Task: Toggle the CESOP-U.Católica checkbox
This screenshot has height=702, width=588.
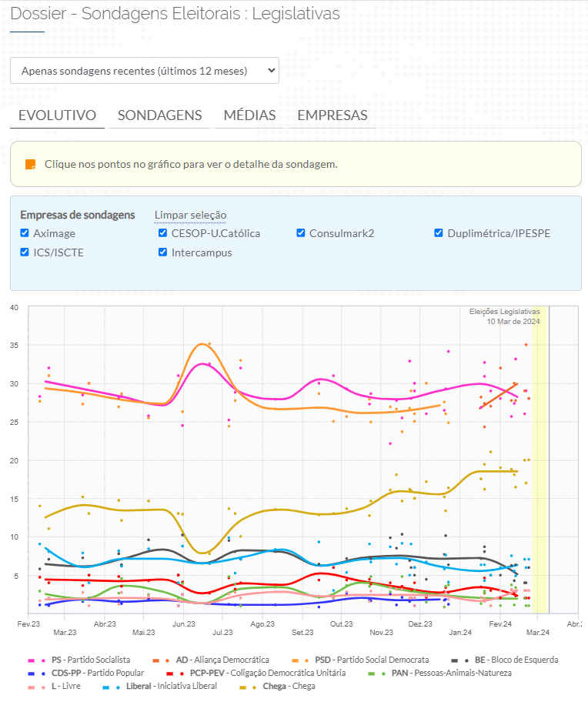Action: tap(162, 233)
